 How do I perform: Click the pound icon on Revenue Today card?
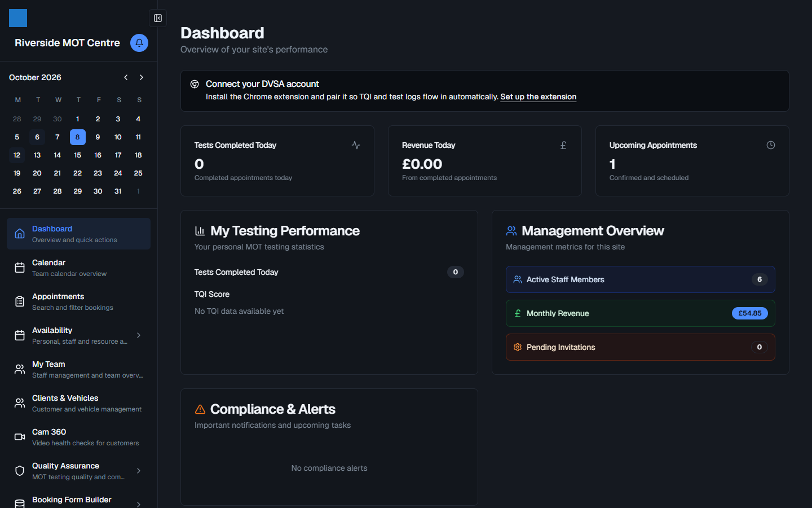coord(563,145)
